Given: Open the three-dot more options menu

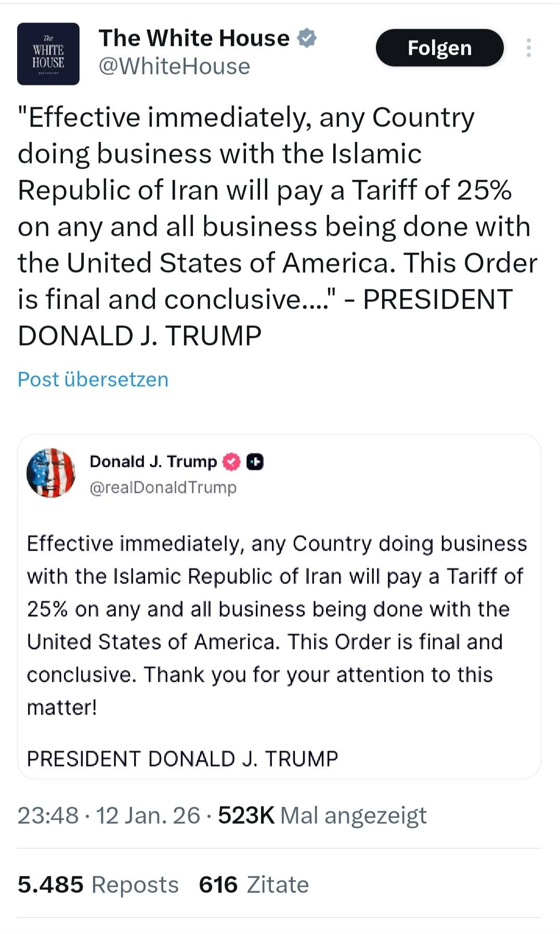Looking at the screenshot, I should (528, 48).
